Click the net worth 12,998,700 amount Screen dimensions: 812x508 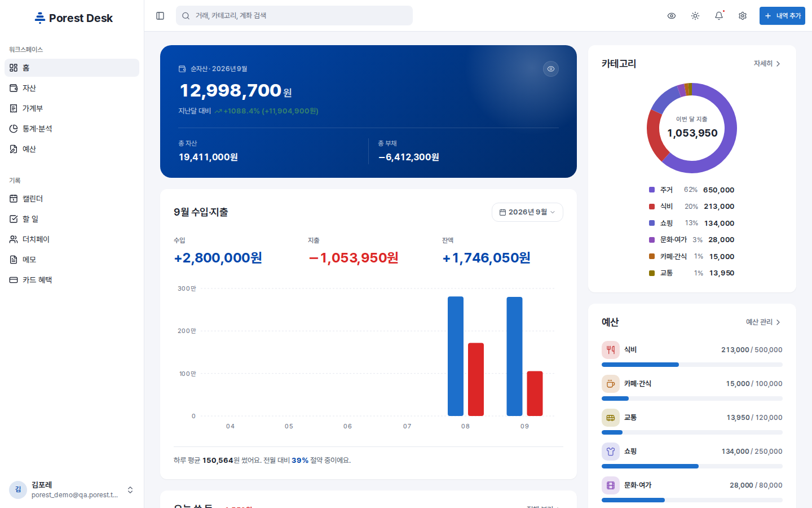[x=236, y=91]
